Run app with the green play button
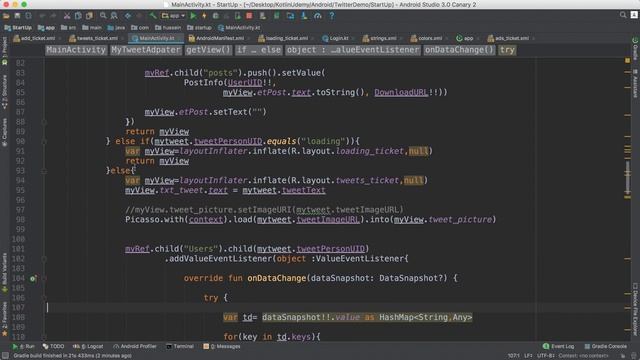 (193, 16)
